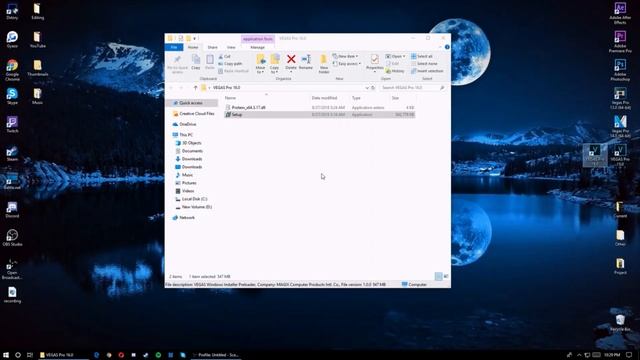The width and height of the screenshot is (640, 360).
Task: Switch to details view layout button
Action: (438, 276)
